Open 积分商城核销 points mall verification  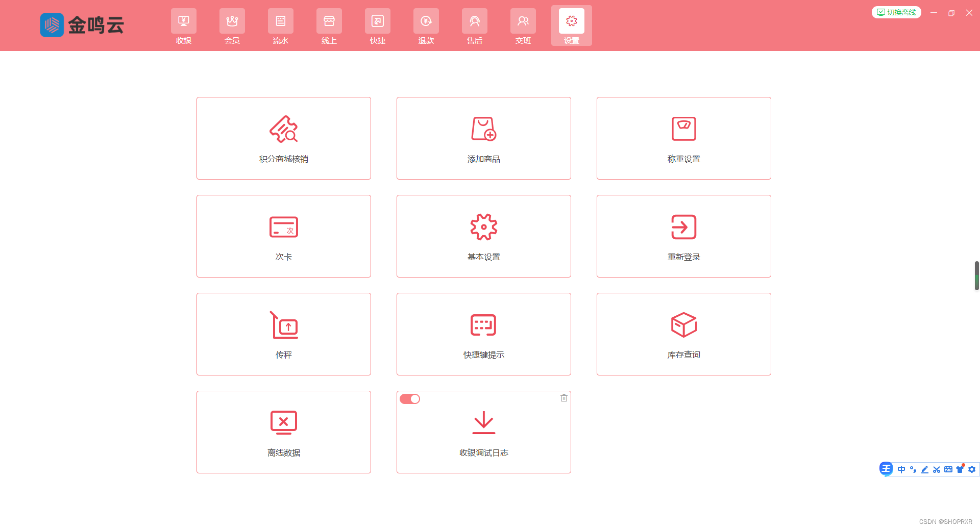pos(284,138)
